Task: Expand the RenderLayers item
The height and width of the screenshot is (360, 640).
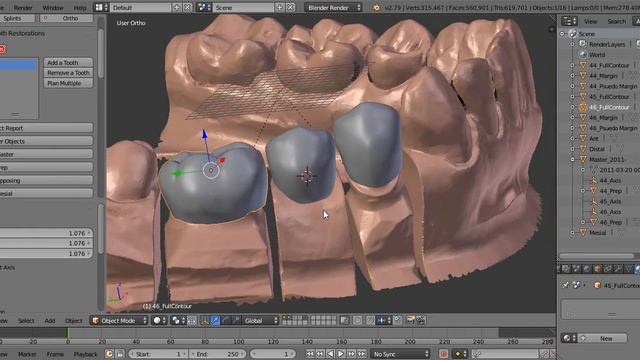Action: coord(573,44)
